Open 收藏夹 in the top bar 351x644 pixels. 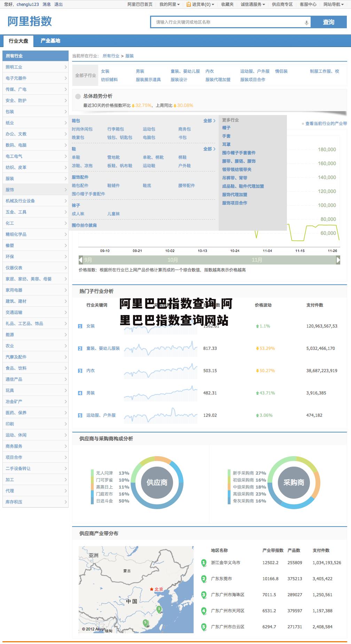(227, 5)
